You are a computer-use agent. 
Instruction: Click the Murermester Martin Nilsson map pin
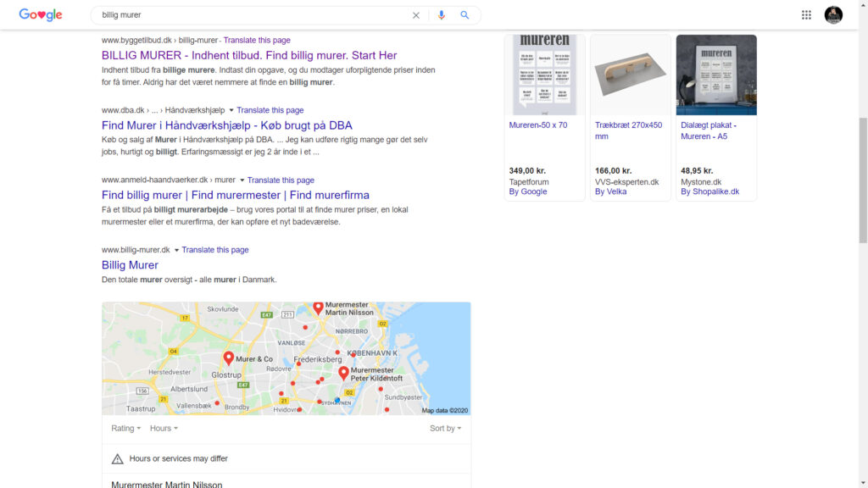[319, 308]
